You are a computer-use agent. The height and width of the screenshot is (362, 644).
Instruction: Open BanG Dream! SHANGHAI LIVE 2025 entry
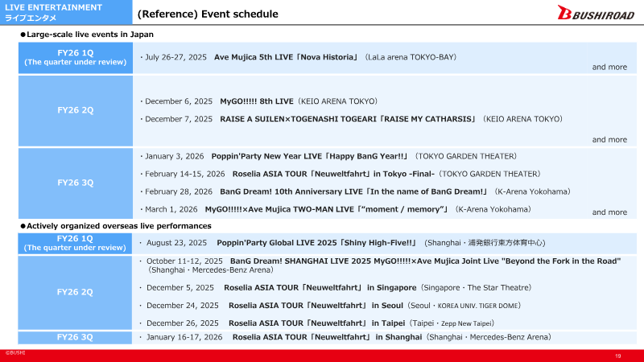[x=384, y=261]
